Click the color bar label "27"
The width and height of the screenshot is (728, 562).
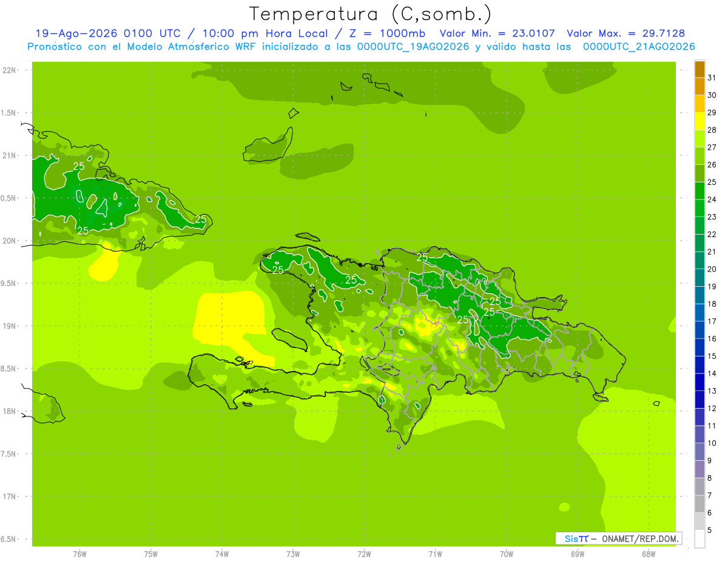tap(712, 147)
